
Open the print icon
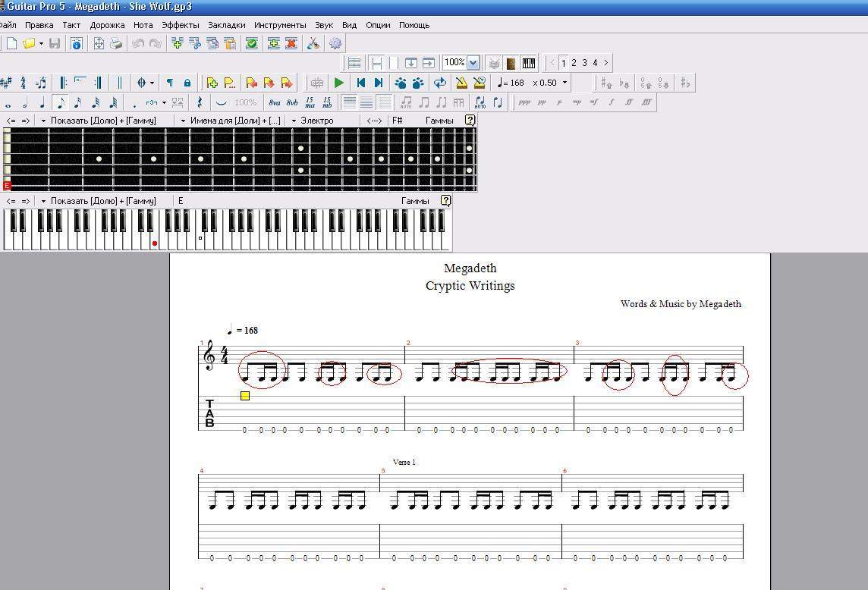tap(116, 44)
